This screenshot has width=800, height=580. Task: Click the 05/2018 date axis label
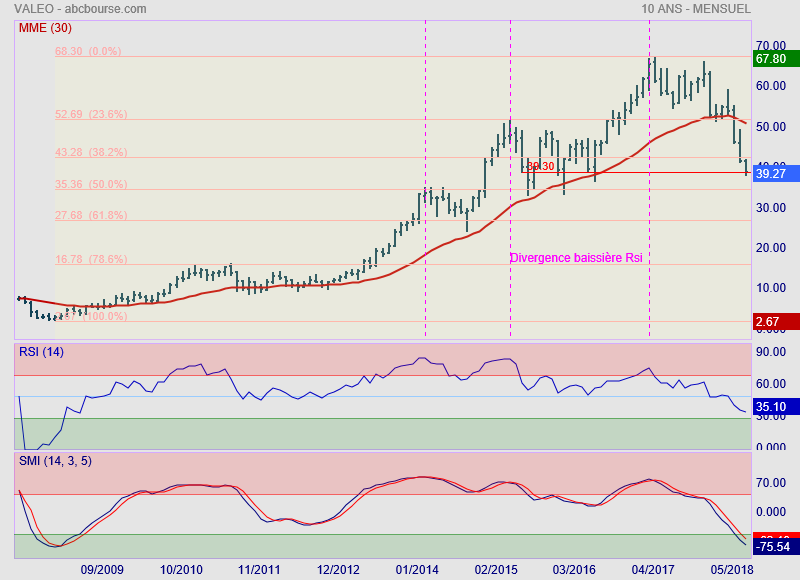pos(732,569)
